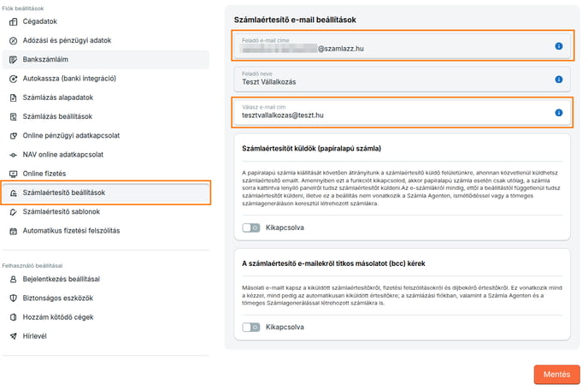
Task: Click the Autokassza sync icon
Action: (13, 79)
